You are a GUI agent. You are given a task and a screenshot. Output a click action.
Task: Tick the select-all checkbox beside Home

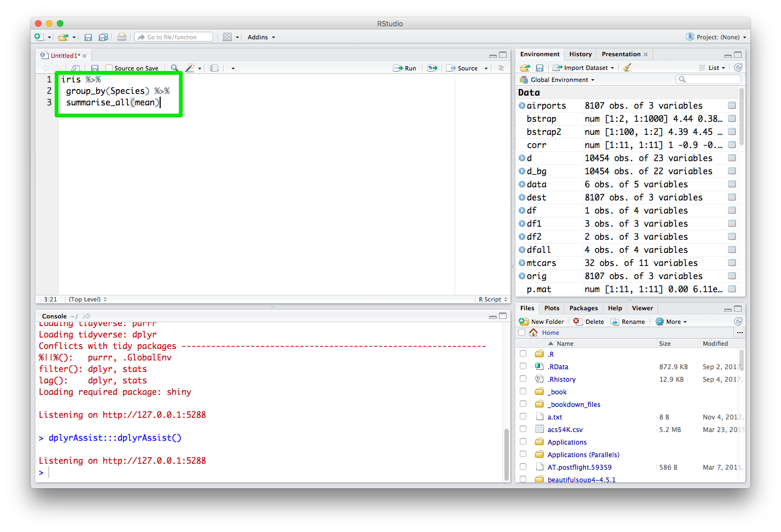click(521, 333)
